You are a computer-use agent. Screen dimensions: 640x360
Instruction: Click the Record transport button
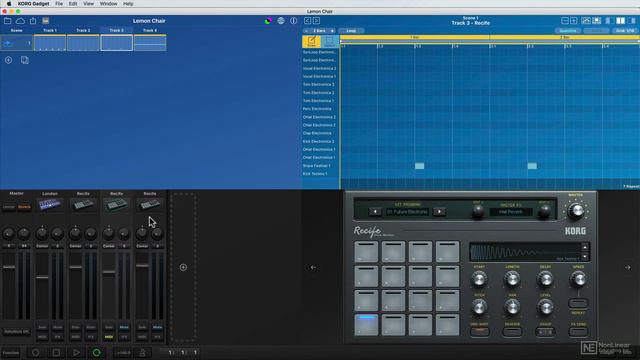tap(36, 352)
